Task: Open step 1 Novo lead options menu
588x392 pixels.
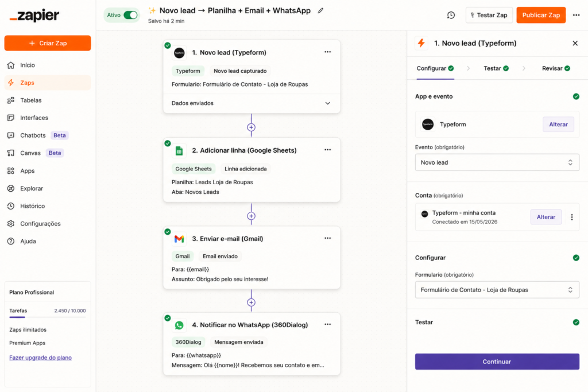Action: pos(327,52)
